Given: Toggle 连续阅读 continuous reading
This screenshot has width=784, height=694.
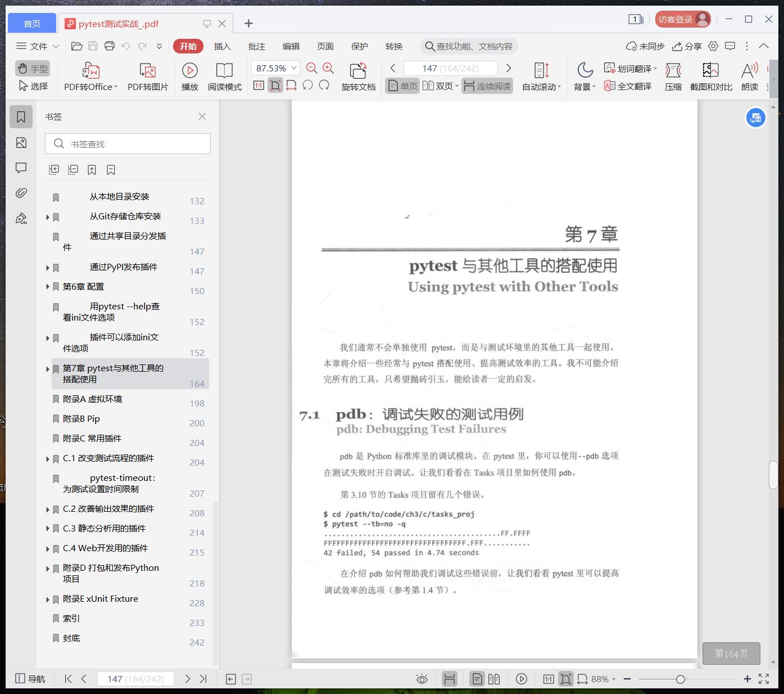Looking at the screenshot, I should tap(487, 86).
